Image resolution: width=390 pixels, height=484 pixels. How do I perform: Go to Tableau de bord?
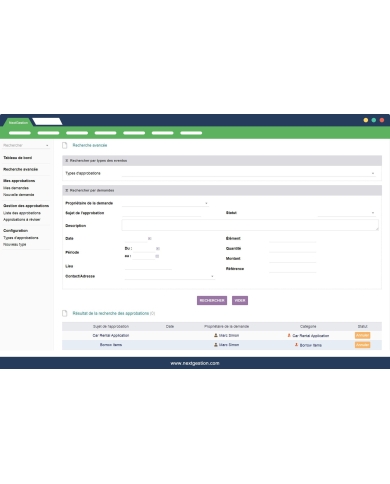click(18, 158)
